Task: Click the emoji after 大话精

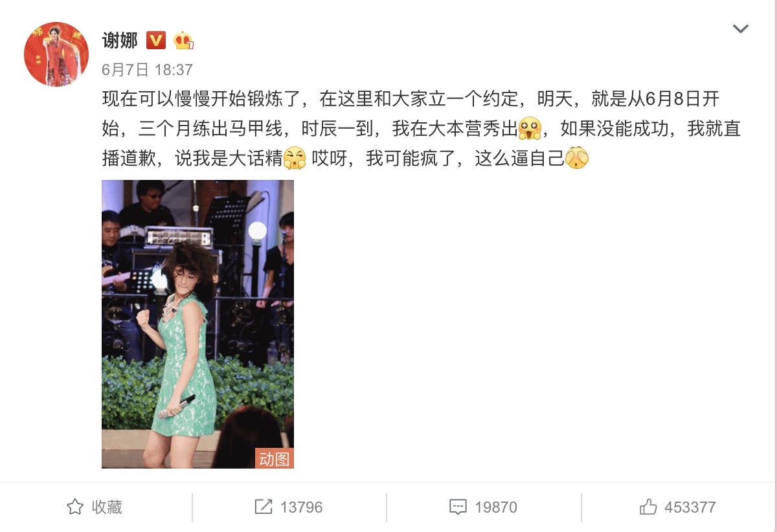Action: (295, 158)
